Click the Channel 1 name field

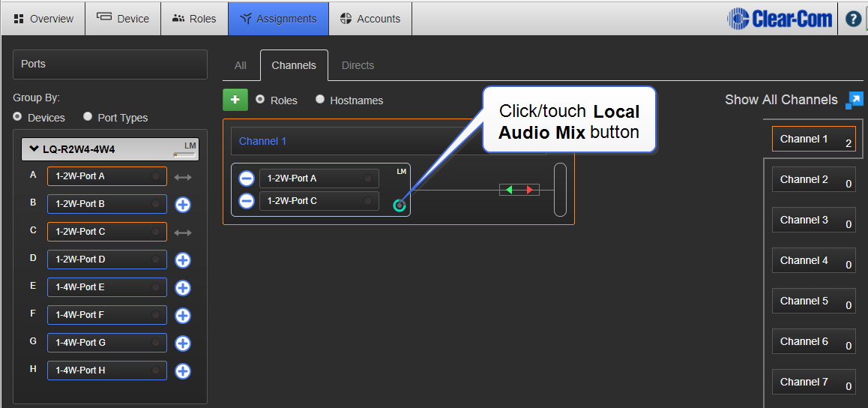click(345, 141)
